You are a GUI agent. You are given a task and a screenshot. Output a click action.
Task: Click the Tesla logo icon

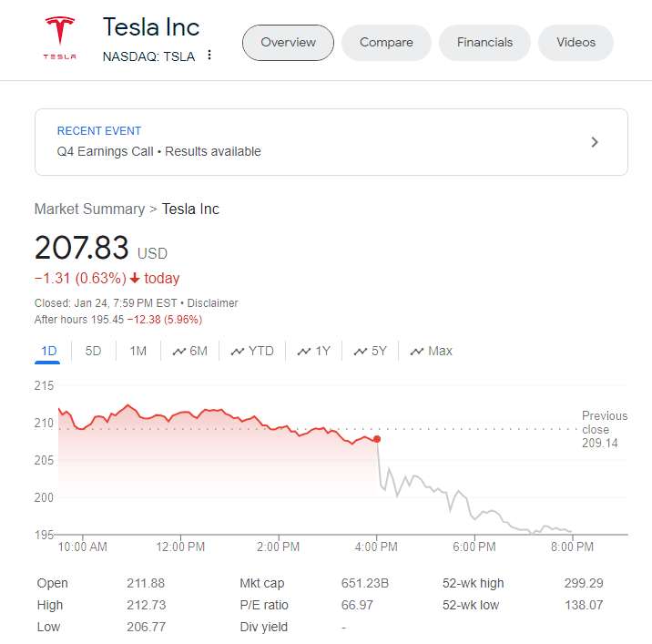(x=60, y=37)
